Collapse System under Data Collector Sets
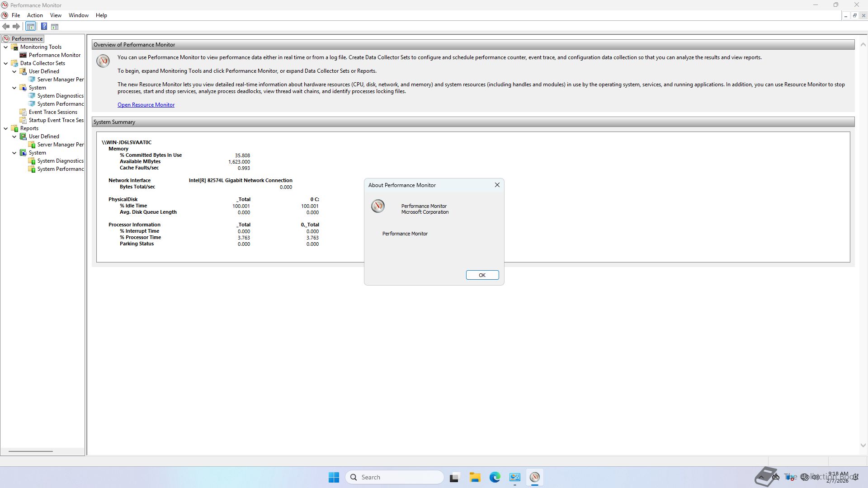The width and height of the screenshot is (868, 488). coord(14,88)
